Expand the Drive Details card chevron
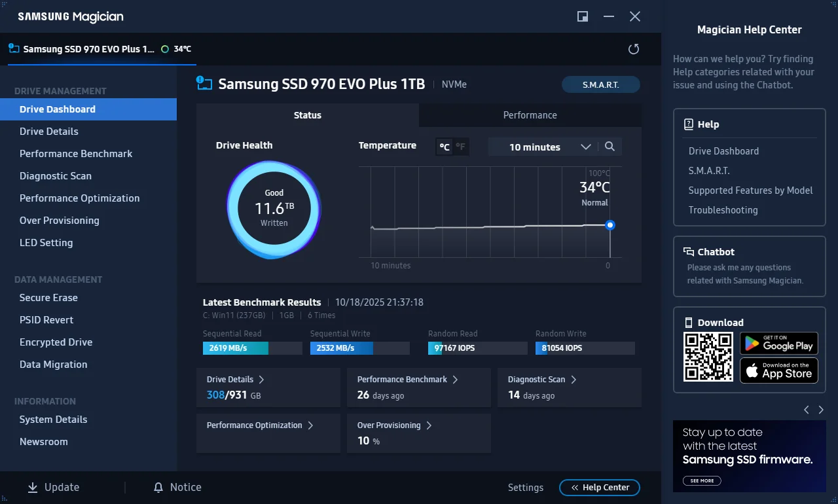Screen dimensions: 838x504 point(261,380)
